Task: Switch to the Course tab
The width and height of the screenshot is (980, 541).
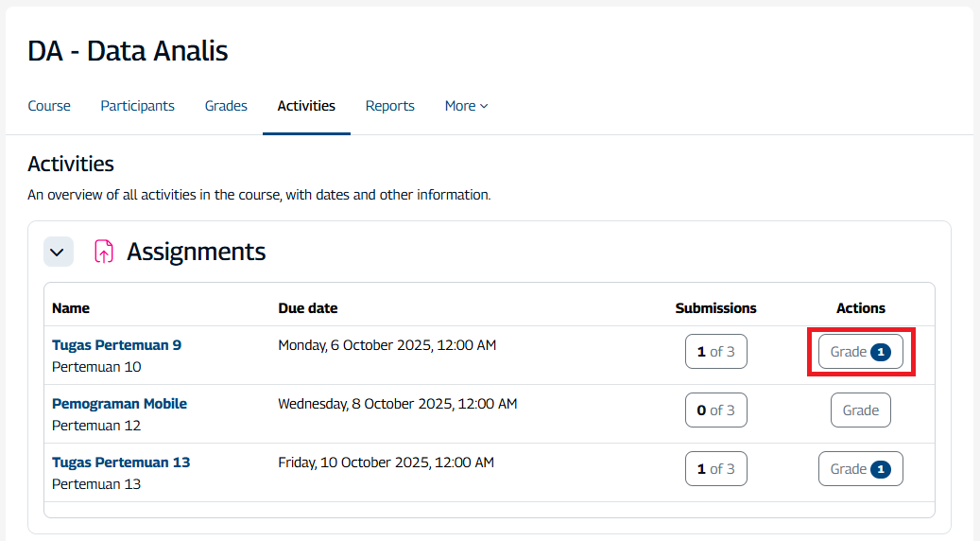Action: [49, 106]
